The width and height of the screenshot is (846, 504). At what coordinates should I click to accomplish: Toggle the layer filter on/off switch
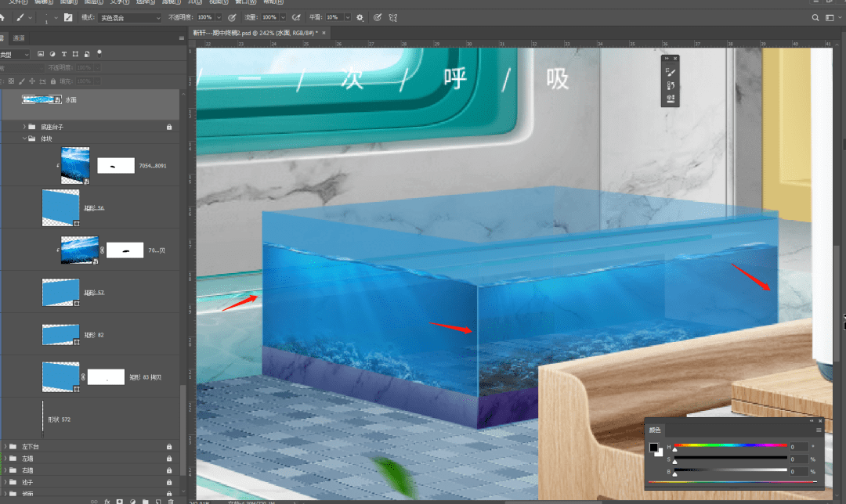[x=99, y=52]
